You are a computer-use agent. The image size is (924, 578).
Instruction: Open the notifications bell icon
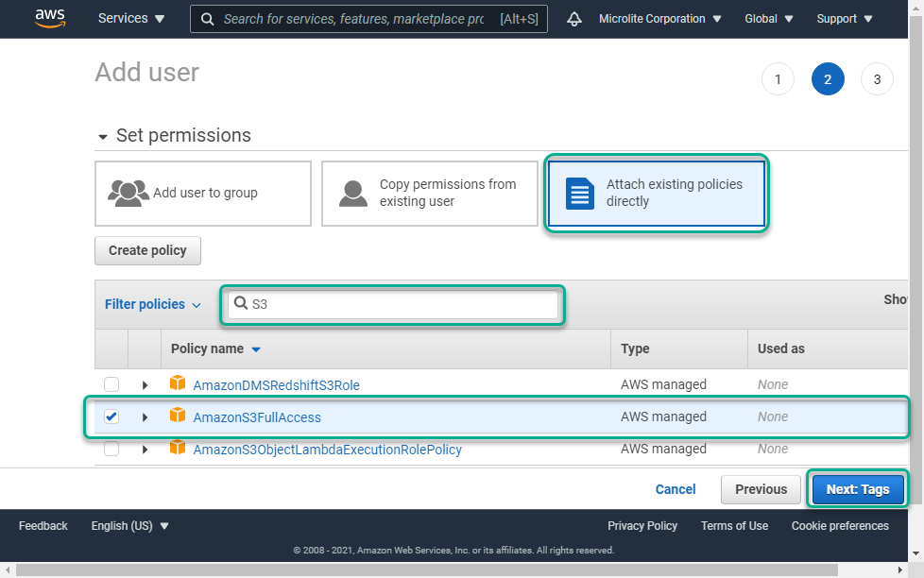574,19
